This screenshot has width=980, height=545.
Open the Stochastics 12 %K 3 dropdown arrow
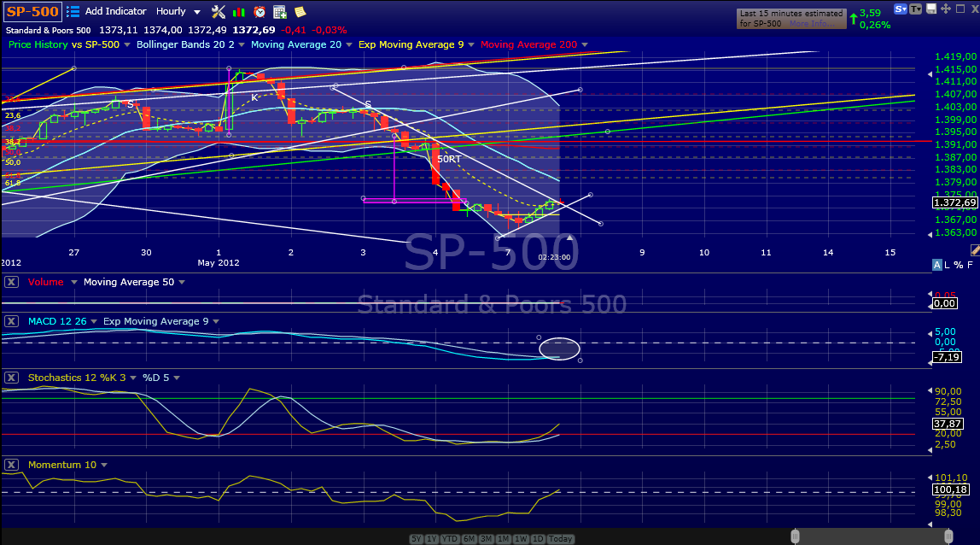pos(133,378)
